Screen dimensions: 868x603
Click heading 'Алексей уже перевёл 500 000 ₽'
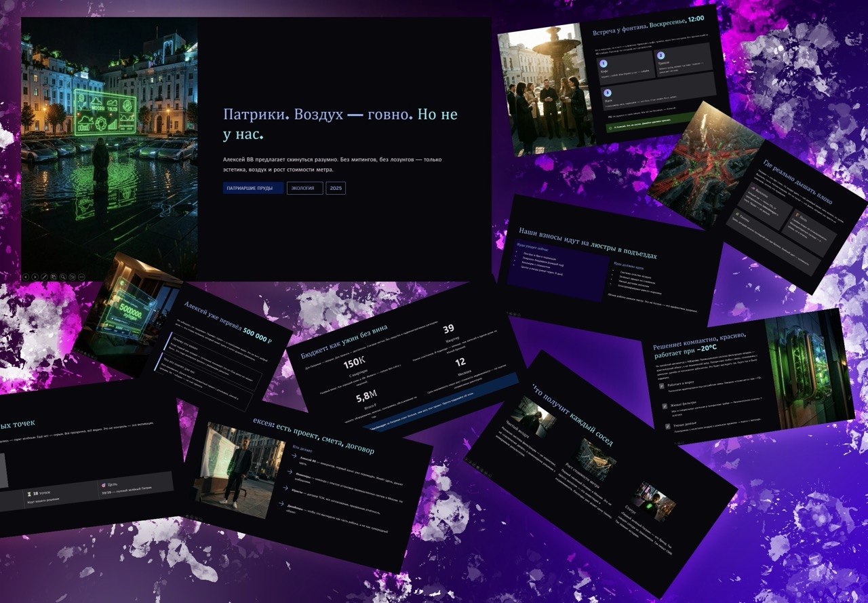(x=229, y=322)
